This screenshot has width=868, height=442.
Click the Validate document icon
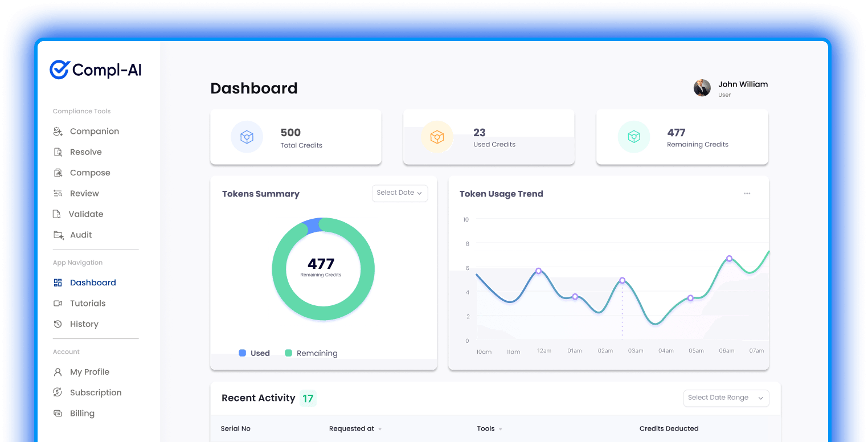tap(57, 214)
